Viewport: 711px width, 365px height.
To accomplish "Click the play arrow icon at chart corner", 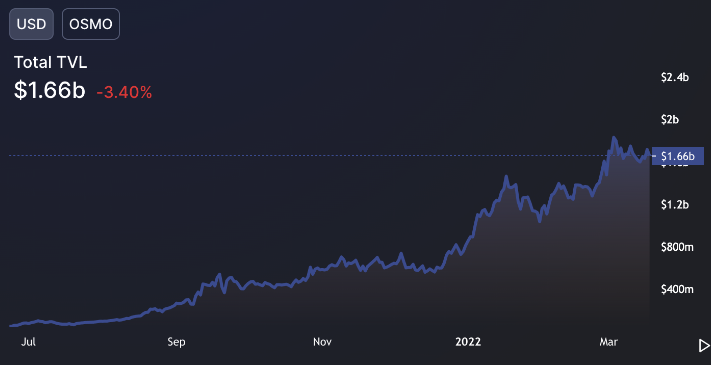I will [x=704, y=346].
